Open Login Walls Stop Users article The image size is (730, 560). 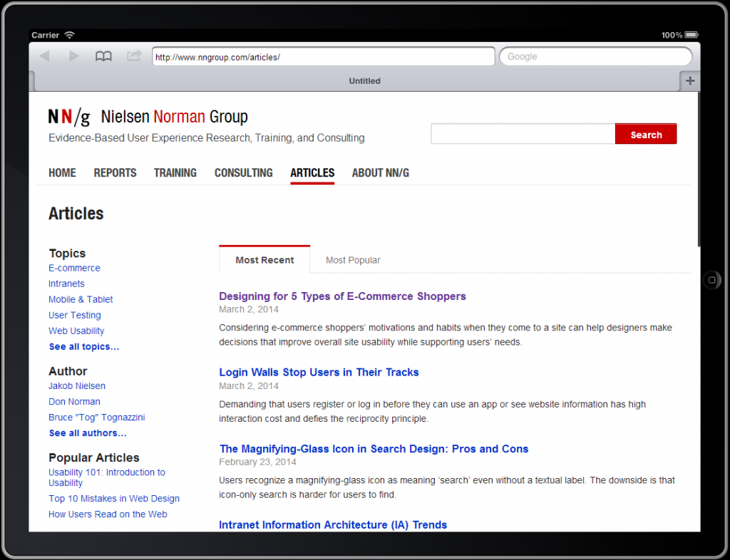319,372
